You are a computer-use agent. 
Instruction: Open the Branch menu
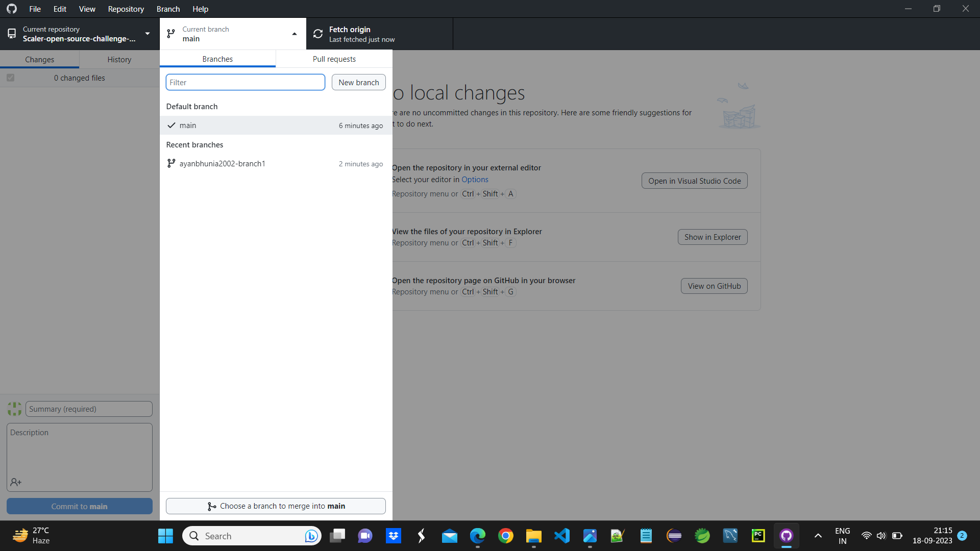pos(168,9)
